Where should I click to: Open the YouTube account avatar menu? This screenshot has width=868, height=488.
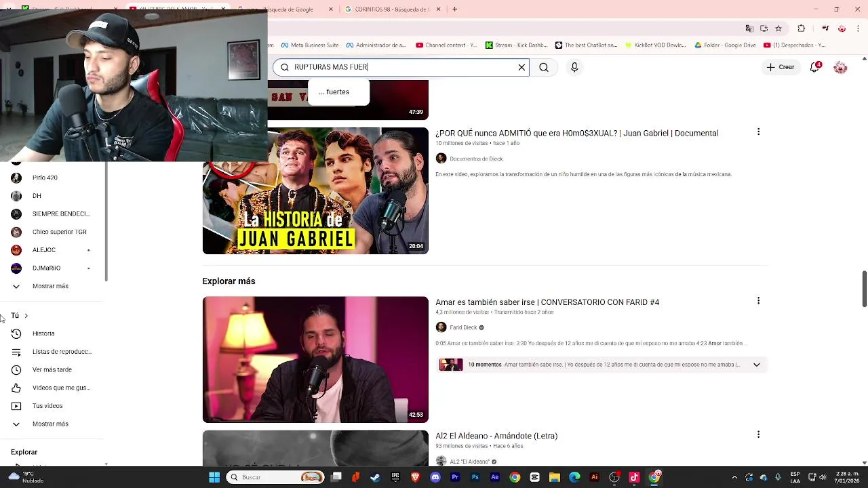pyautogui.click(x=840, y=67)
